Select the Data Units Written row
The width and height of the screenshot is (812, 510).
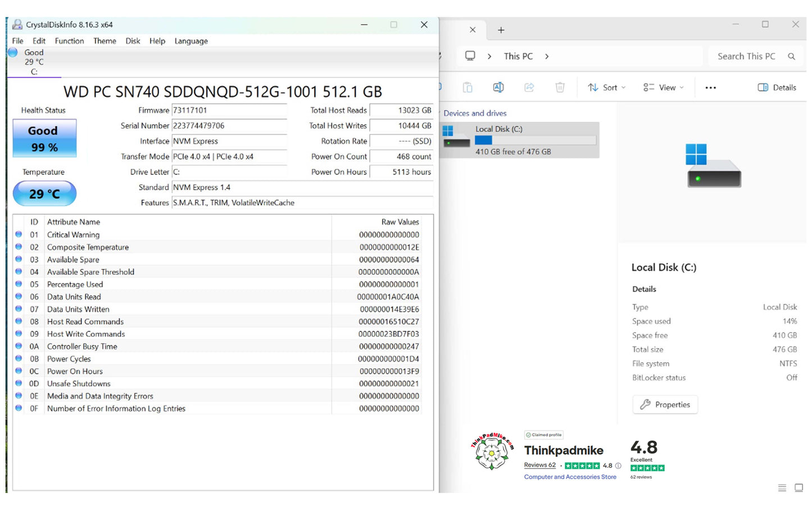tap(217, 309)
